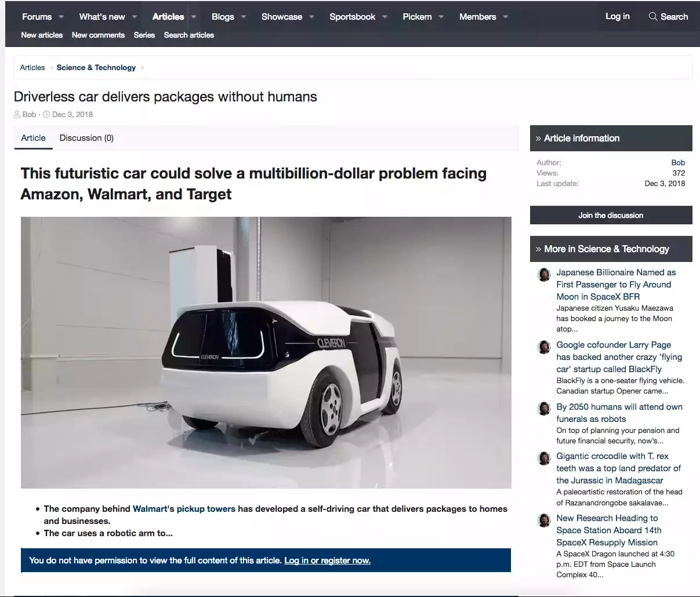Click avatar beside Gigantic crocodile article
Viewport: 700px width, 597px height.
click(x=544, y=458)
